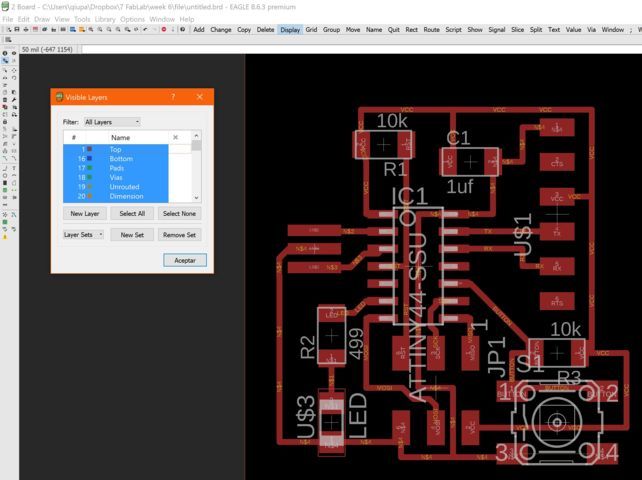Click the Name column header
This screenshot has width=642, height=480.
120,138
